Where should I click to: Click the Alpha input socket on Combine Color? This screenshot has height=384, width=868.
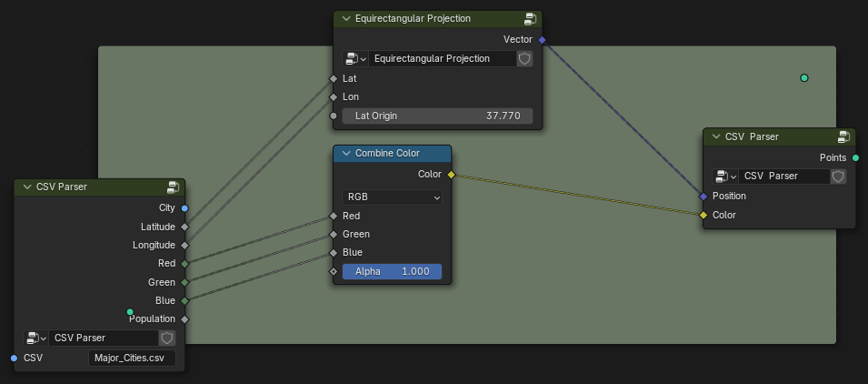pyautogui.click(x=333, y=271)
